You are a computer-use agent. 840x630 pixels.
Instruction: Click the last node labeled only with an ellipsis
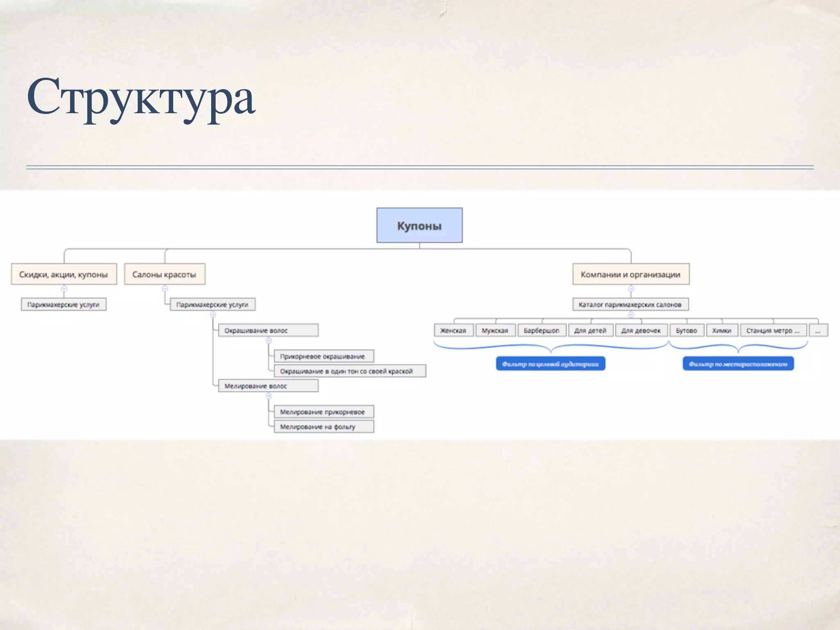pyautogui.click(x=818, y=330)
